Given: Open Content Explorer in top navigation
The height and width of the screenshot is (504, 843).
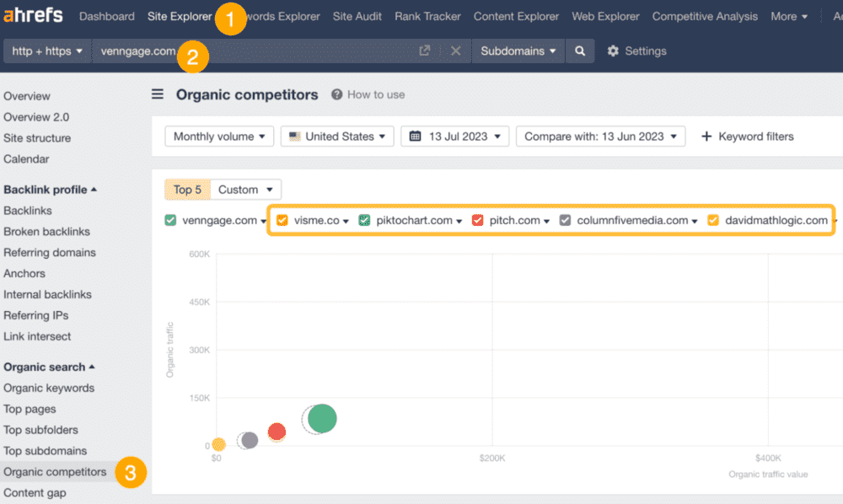Looking at the screenshot, I should [x=516, y=17].
